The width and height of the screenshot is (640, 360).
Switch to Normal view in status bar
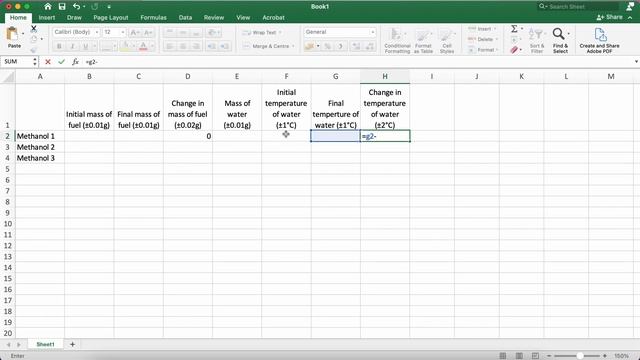(503, 356)
